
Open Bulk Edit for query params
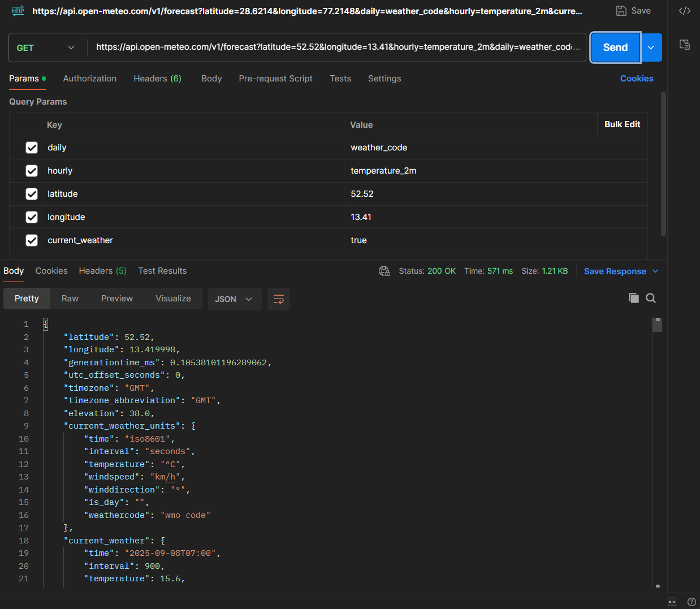pyautogui.click(x=622, y=124)
